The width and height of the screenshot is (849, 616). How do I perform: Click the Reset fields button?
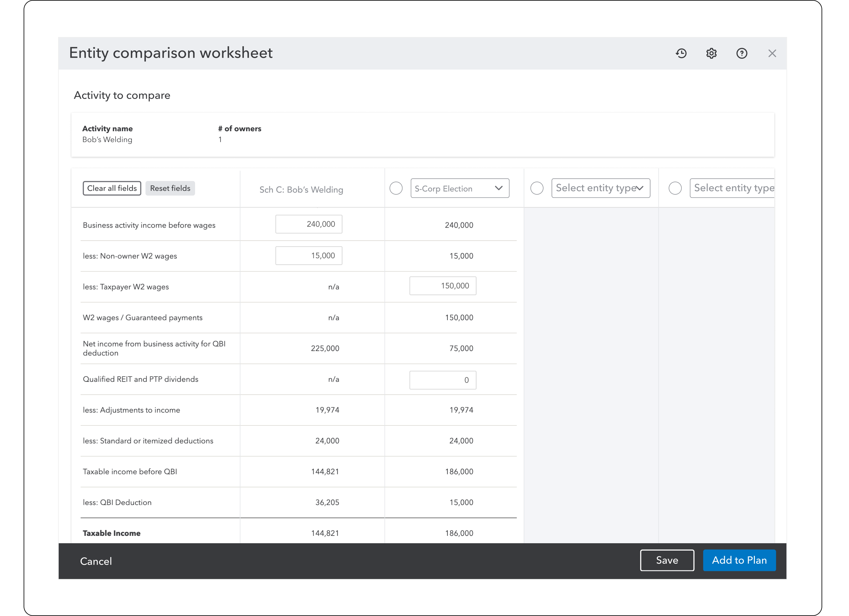(x=170, y=188)
